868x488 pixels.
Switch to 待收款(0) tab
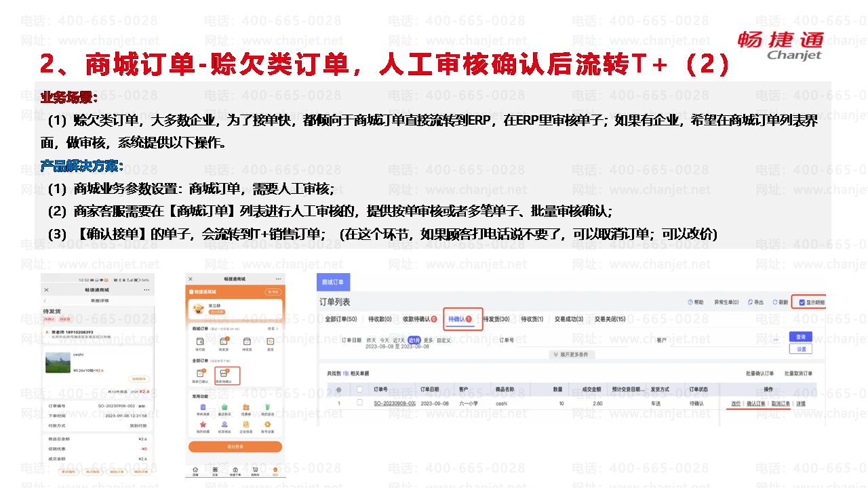(x=380, y=319)
